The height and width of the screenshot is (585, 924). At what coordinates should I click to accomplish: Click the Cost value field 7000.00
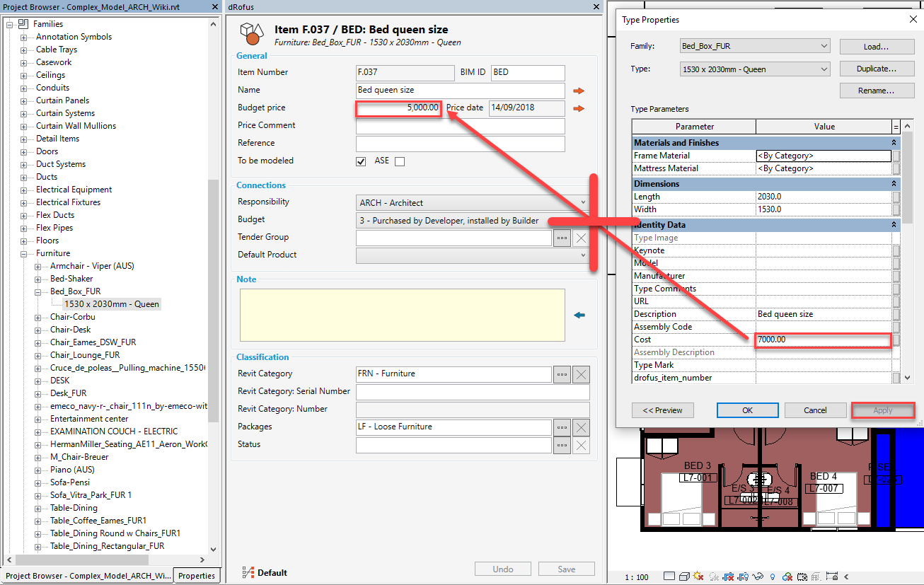coord(822,340)
